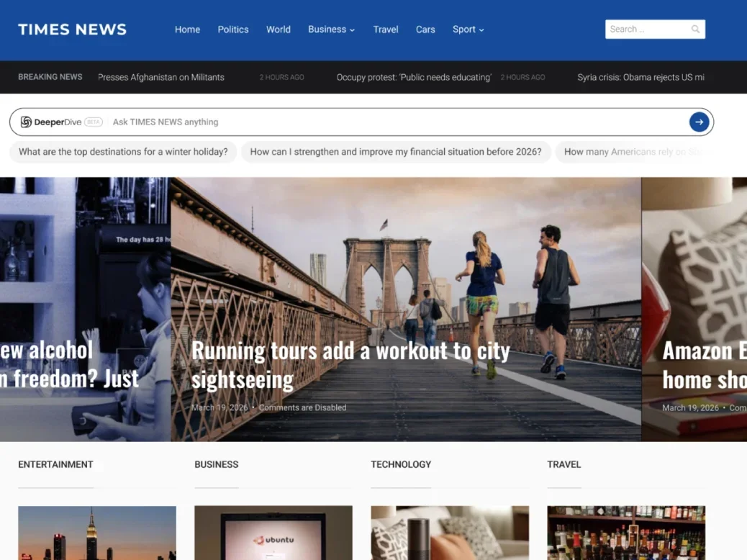This screenshot has width=747, height=560.
Task: Expand the Sport dropdown menu
Action: click(468, 30)
